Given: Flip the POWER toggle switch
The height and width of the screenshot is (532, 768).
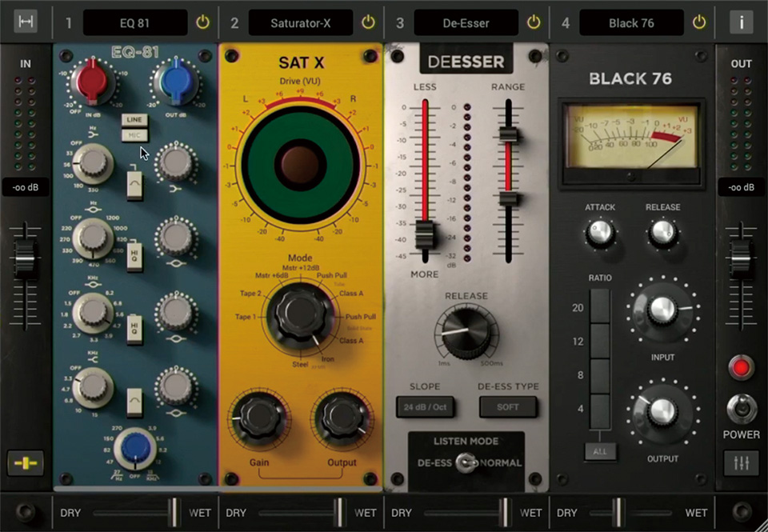Looking at the screenshot, I should coord(741,409).
